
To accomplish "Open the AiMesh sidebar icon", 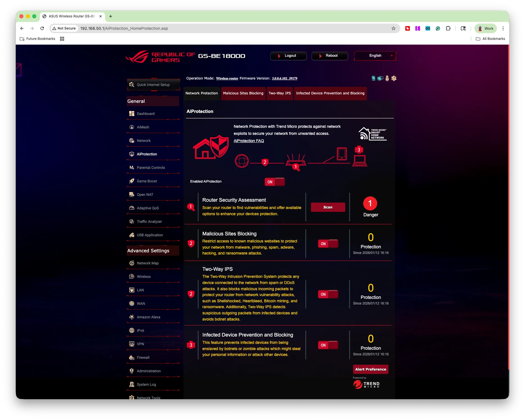I will click(131, 127).
